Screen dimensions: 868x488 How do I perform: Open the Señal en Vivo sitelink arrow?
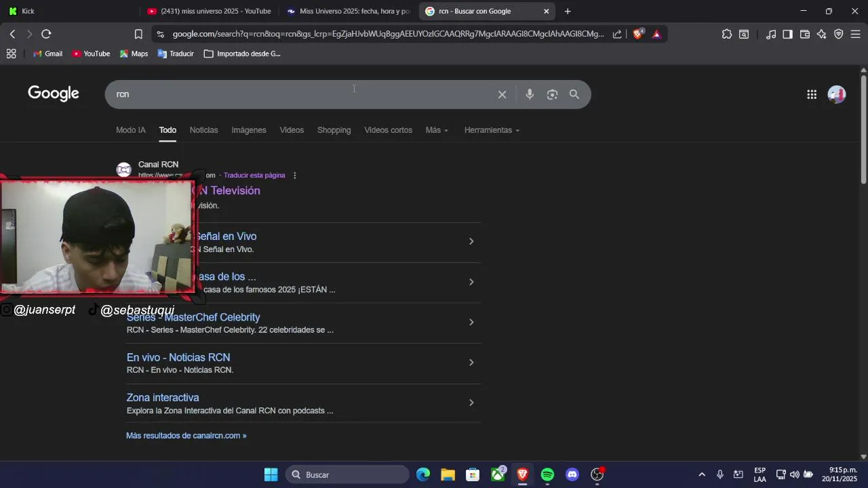tap(471, 241)
